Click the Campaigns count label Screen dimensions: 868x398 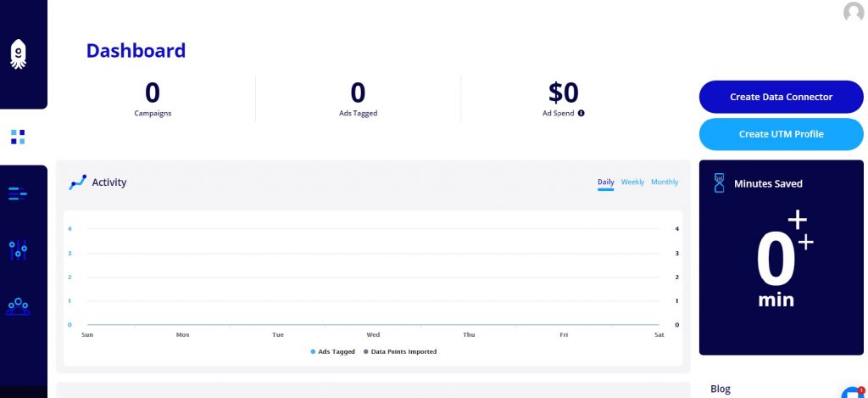click(x=153, y=113)
